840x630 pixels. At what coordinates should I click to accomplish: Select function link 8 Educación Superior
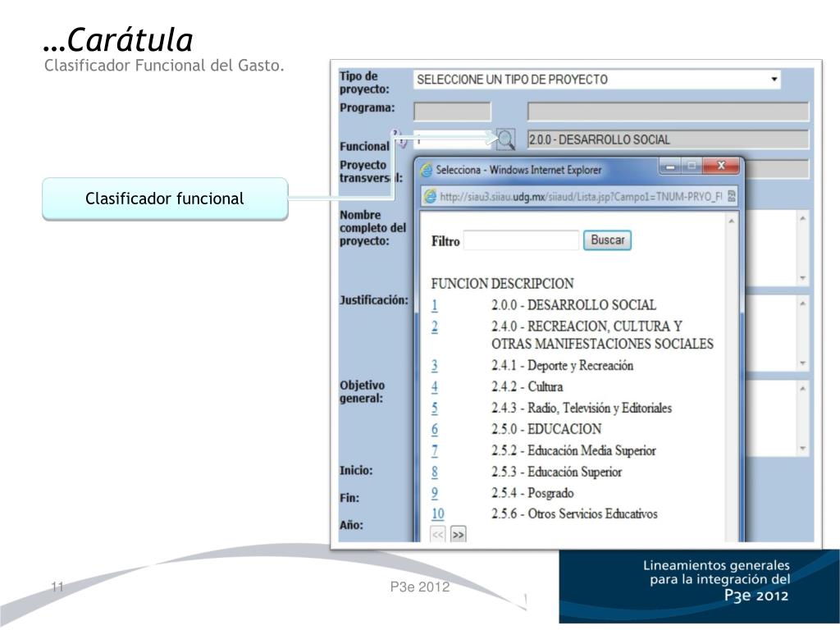(435, 472)
